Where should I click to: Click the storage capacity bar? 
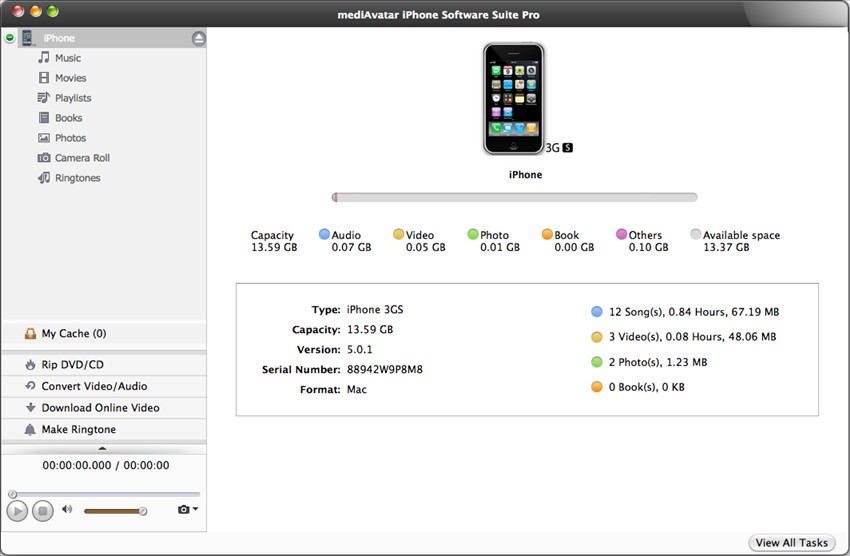point(514,197)
